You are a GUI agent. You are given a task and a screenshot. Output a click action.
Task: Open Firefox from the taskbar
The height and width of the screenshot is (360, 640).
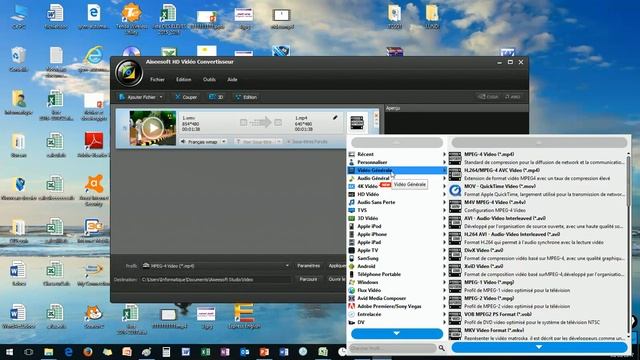coord(87,352)
